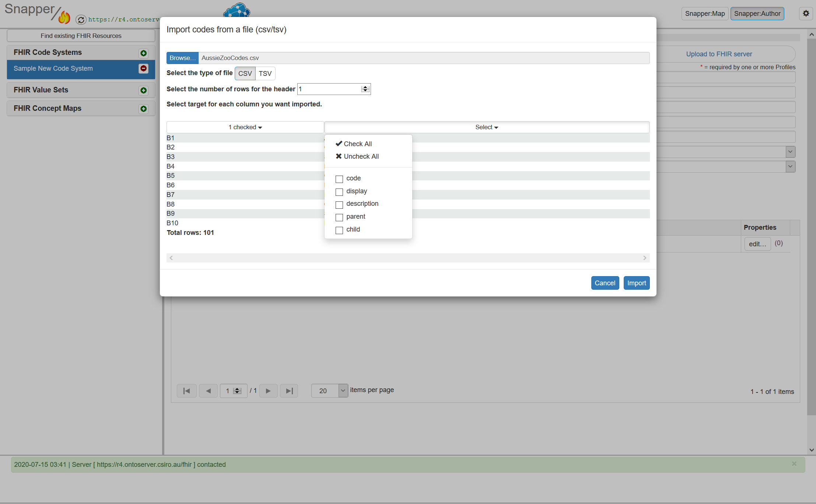Go to previous page in pager
The width and height of the screenshot is (816, 504).
coord(209,391)
